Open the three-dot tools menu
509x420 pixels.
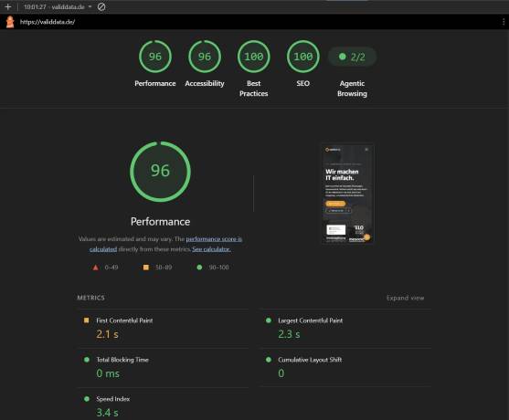point(504,22)
